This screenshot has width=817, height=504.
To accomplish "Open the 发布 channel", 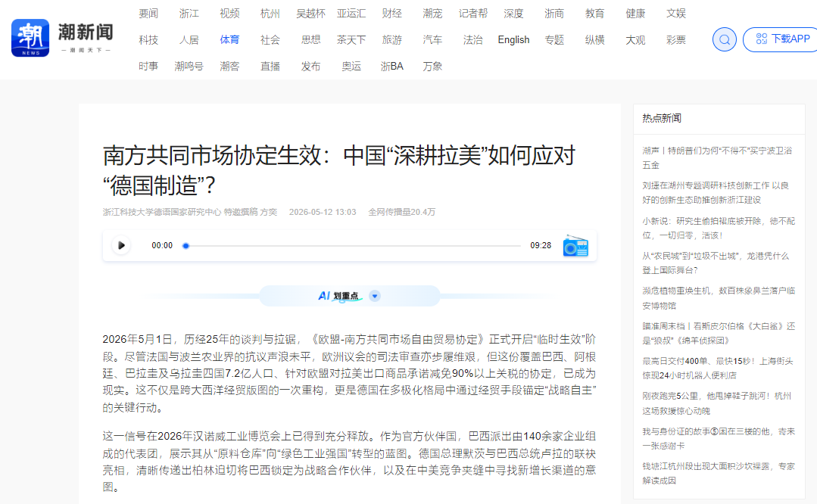I will [x=310, y=67].
